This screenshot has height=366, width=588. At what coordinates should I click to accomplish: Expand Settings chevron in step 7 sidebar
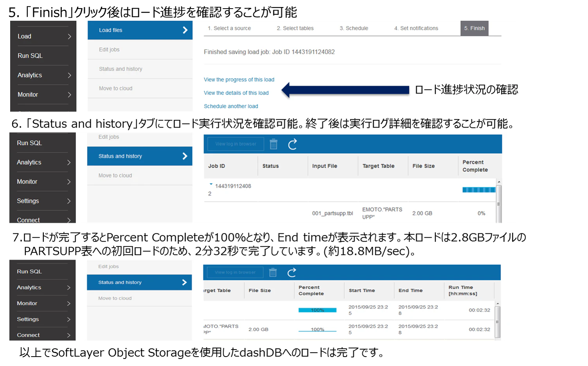[x=69, y=319]
